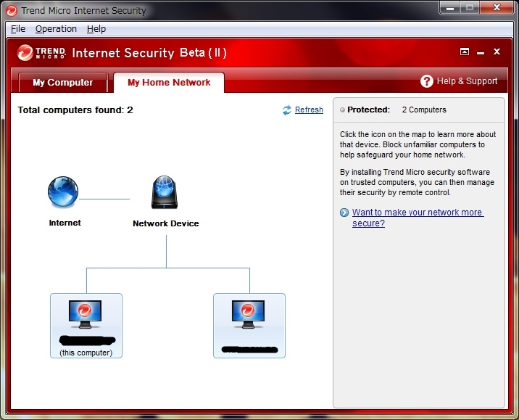This screenshot has width=519, height=420.
Task: Click the Help & Support question mark icon
Action: (x=427, y=81)
